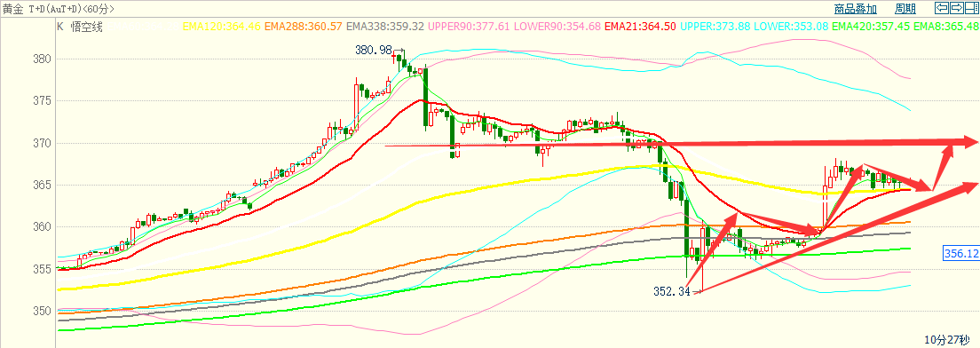Select the EMA8:365.48 indicator label
This screenshot has width=980, height=348.
[x=946, y=27]
